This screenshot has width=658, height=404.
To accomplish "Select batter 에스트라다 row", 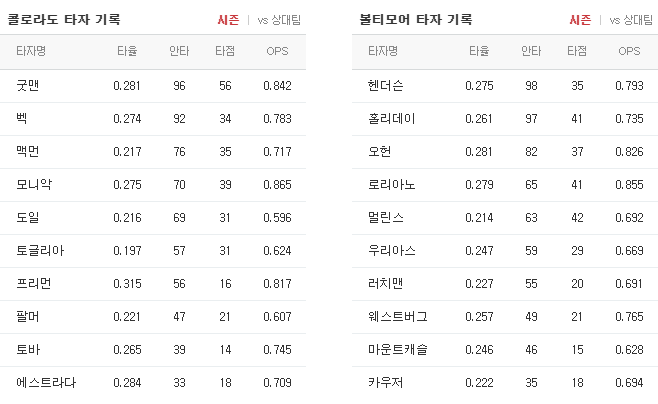I will click(x=153, y=383).
